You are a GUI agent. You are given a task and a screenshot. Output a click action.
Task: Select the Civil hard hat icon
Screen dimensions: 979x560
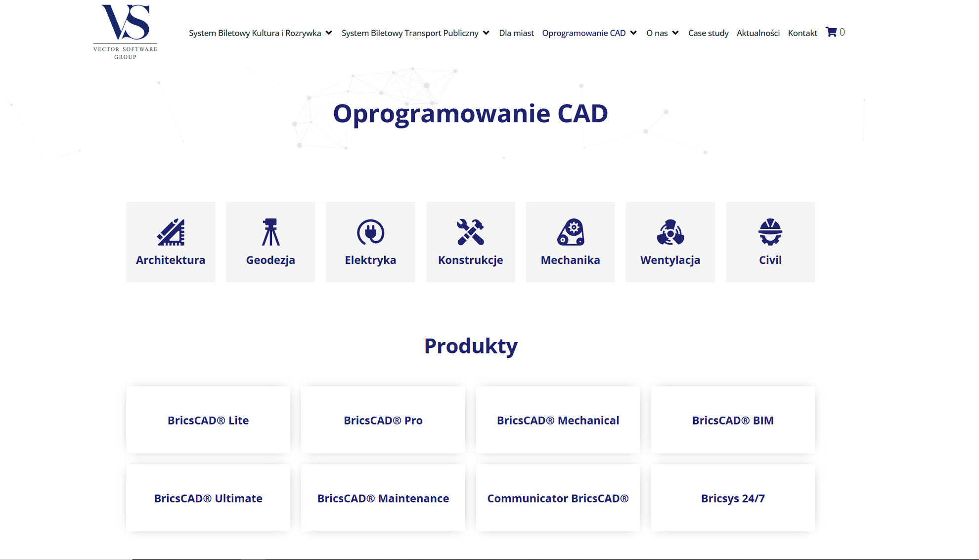pyautogui.click(x=770, y=232)
